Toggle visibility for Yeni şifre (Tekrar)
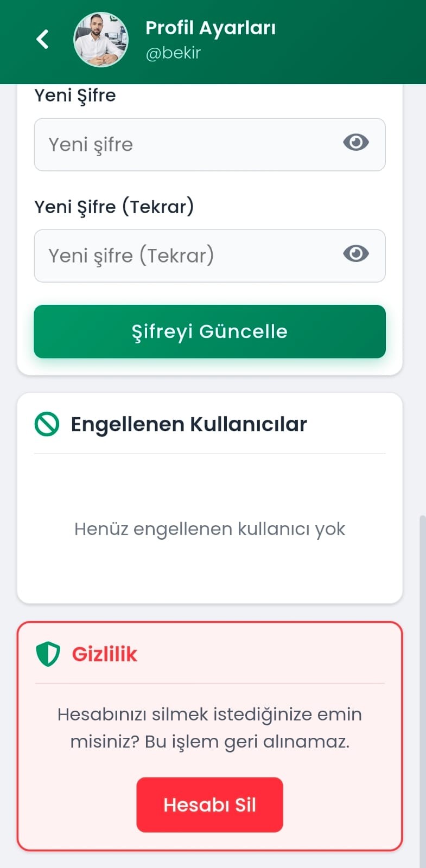Screen dimensions: 426x868 [356, 254]
